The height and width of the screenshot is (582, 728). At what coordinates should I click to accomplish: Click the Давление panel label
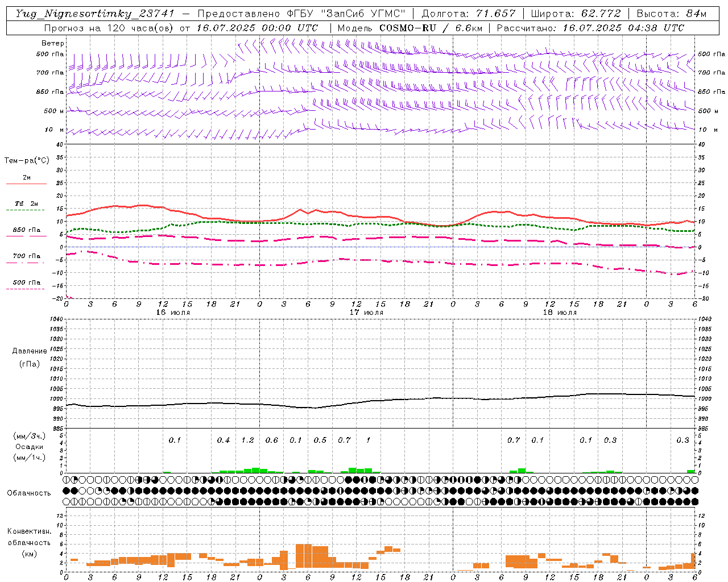[x=30, y=351]
